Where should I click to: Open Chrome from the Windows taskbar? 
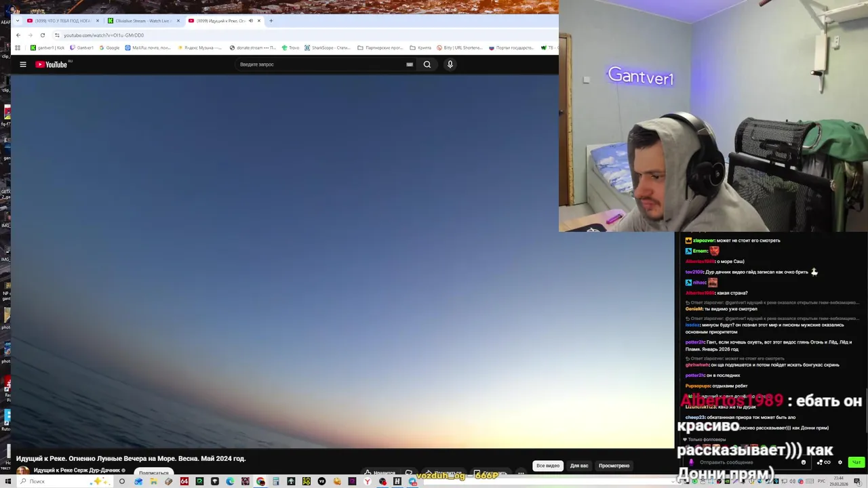(260, 481)
